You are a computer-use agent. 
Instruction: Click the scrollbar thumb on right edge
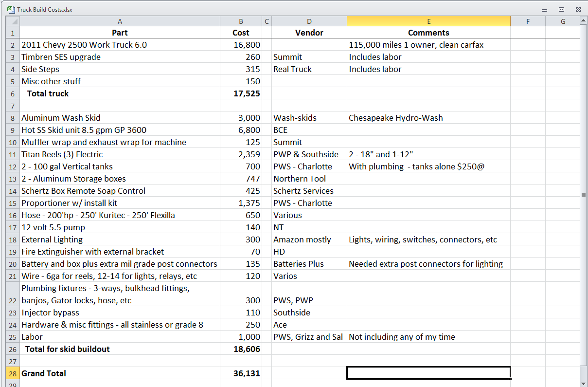click(x=584, y=195)
